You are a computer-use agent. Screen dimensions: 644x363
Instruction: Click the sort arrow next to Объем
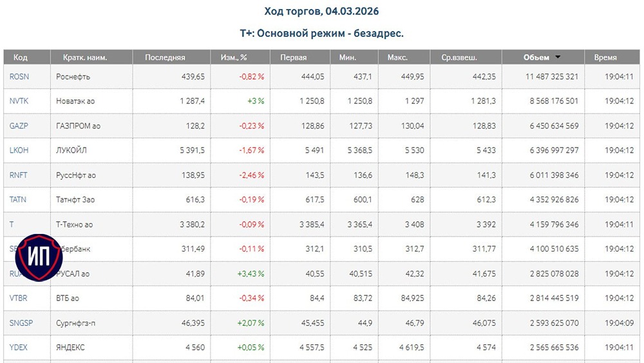(x=557, y=57)
